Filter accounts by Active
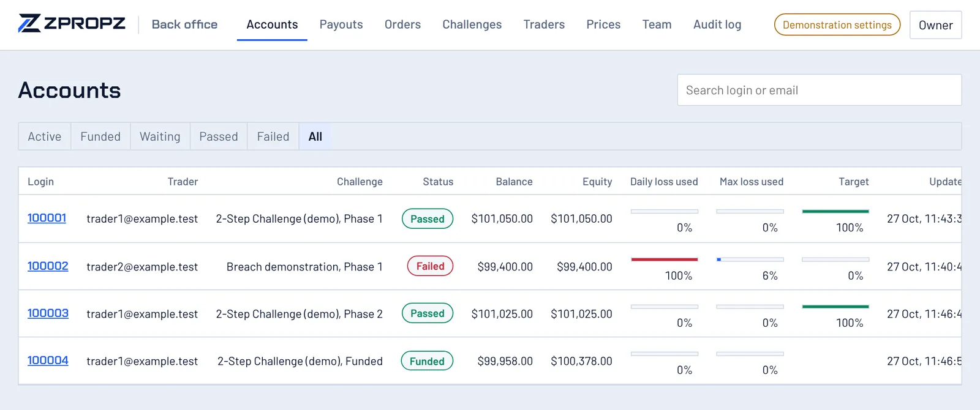This screenshot has height=410, width=980. (45, 136)
